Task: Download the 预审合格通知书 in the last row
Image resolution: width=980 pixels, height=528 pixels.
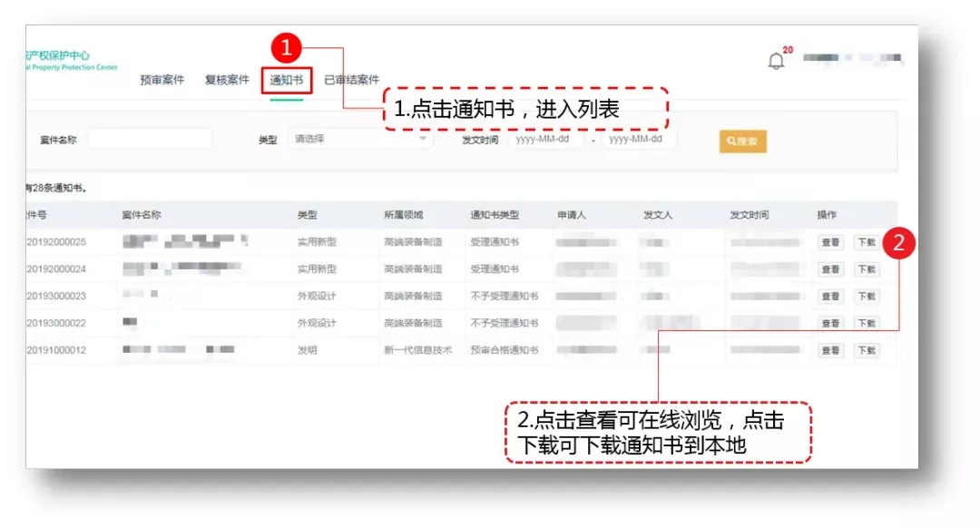Action: 865,349
